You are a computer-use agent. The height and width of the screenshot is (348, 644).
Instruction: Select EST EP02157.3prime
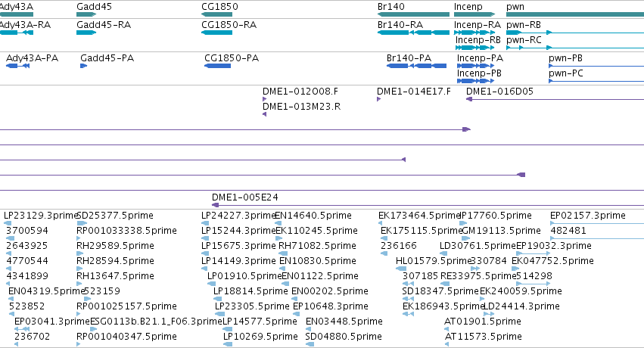[x=588, y=216]
